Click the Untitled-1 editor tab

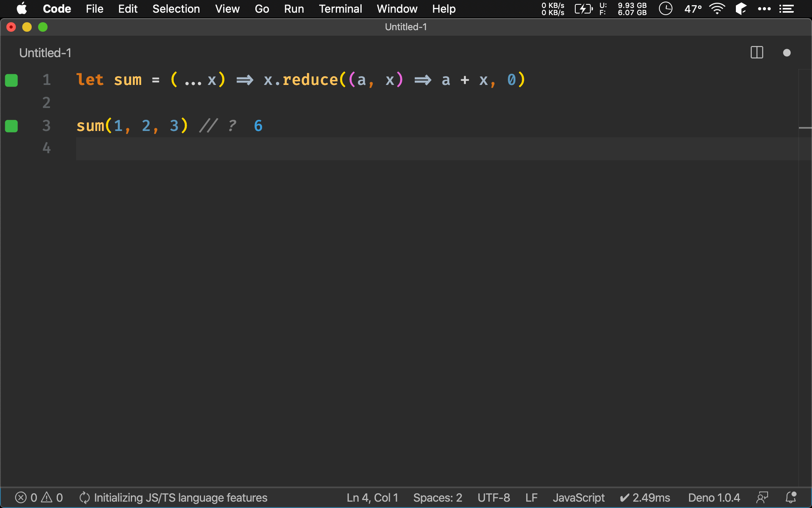pyautogui.click(x=45, y=53)
